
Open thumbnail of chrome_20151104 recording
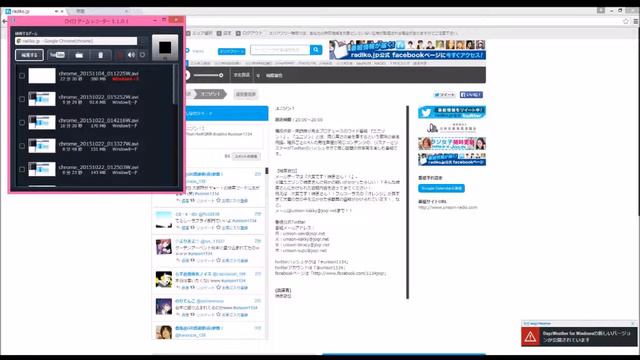click(42, 76)
